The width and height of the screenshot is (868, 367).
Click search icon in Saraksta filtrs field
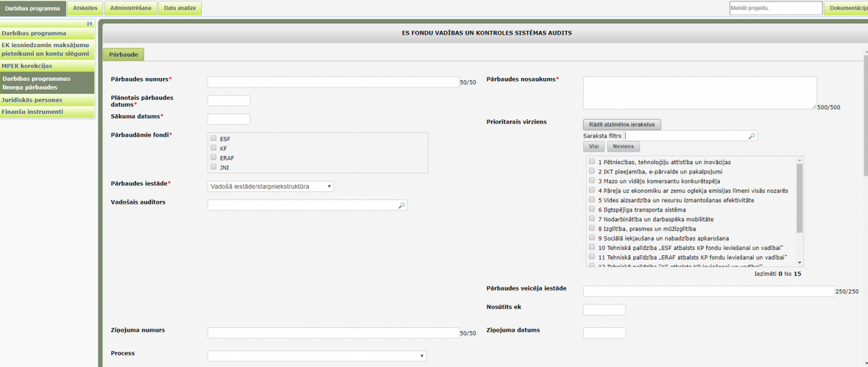click(x=752, y=136)
